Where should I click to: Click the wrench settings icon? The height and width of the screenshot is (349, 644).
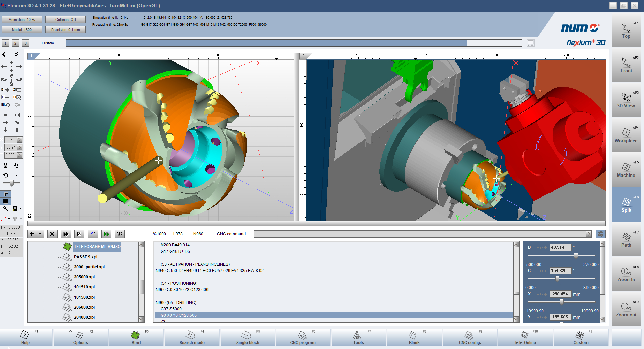click(6, 209)
